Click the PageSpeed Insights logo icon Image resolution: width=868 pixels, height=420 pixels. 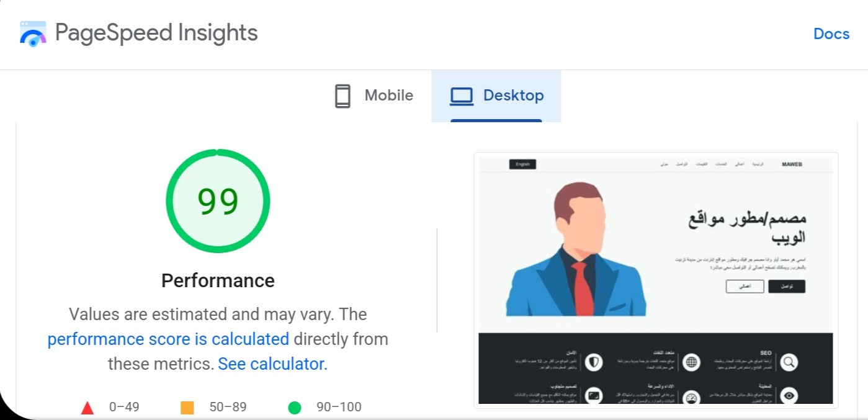tap(33, 34)
